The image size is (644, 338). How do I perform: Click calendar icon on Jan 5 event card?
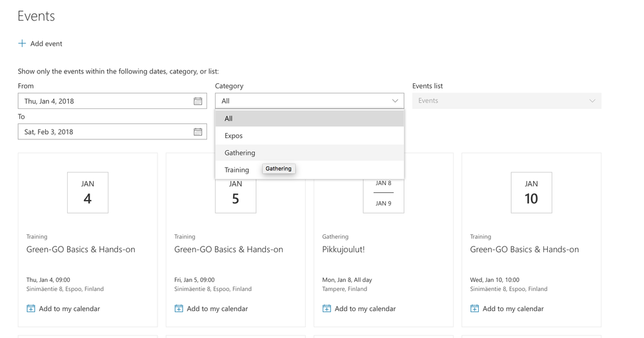pos(179,308)
